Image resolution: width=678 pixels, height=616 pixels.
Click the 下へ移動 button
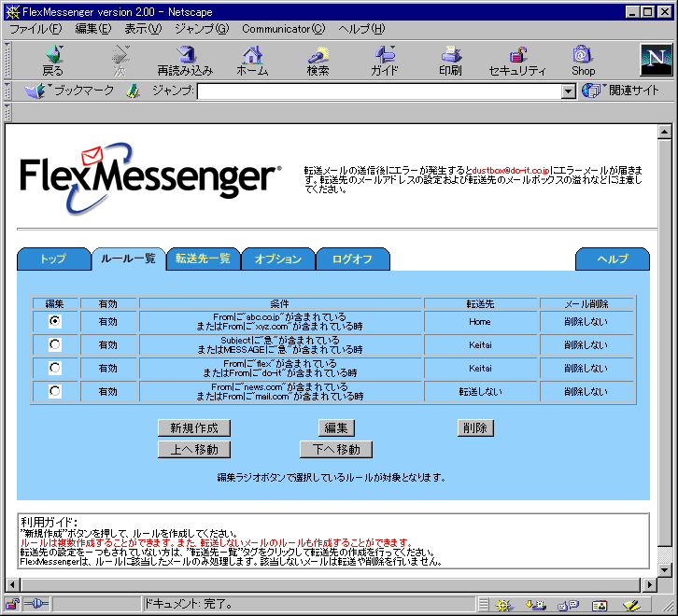coord(336,450)
